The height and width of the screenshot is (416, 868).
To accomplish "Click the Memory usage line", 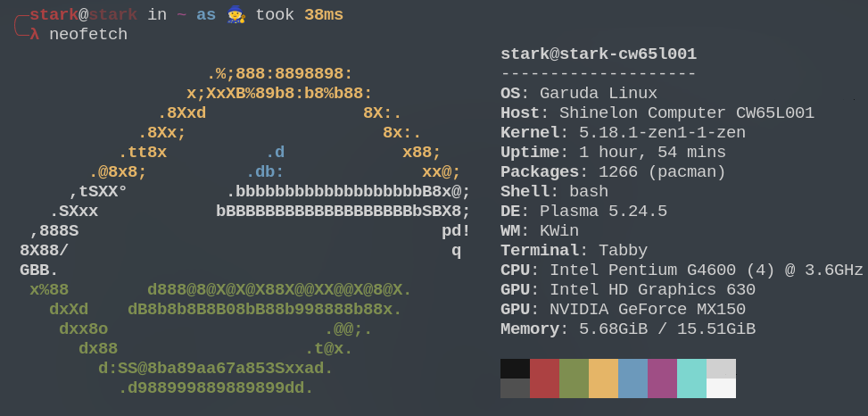I will coord(628,329).
